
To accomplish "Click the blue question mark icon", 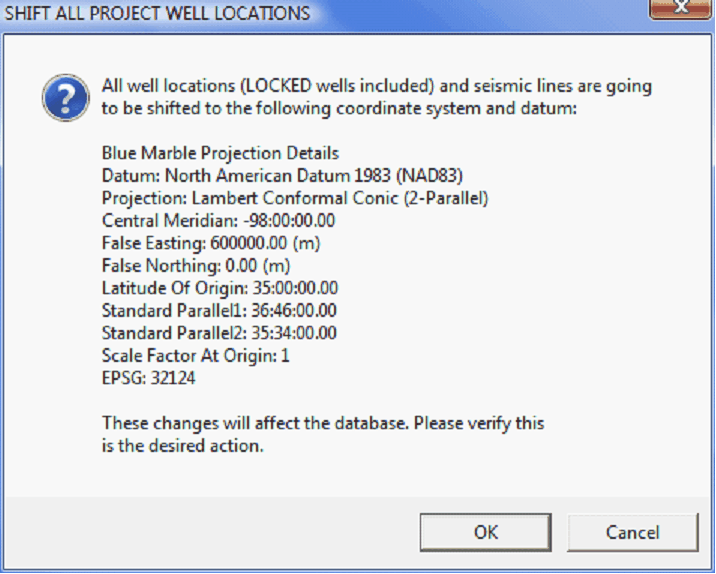I will coord(66,98).
